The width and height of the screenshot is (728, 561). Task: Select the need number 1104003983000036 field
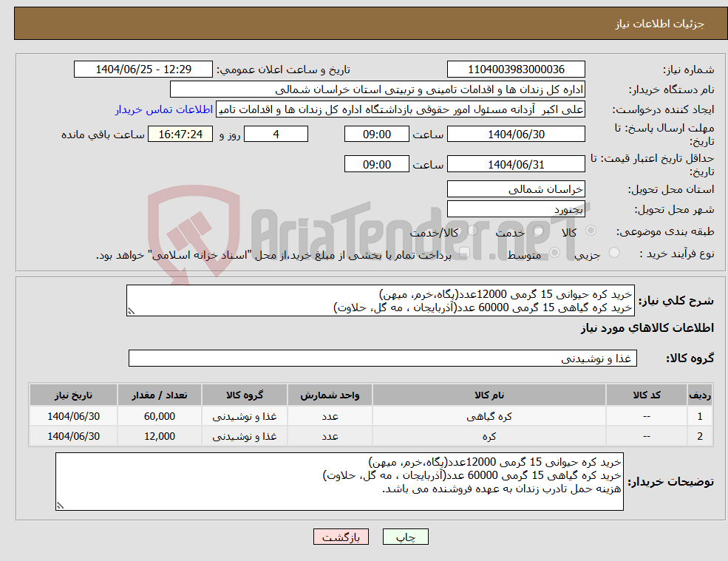click(x=515, y=69)
